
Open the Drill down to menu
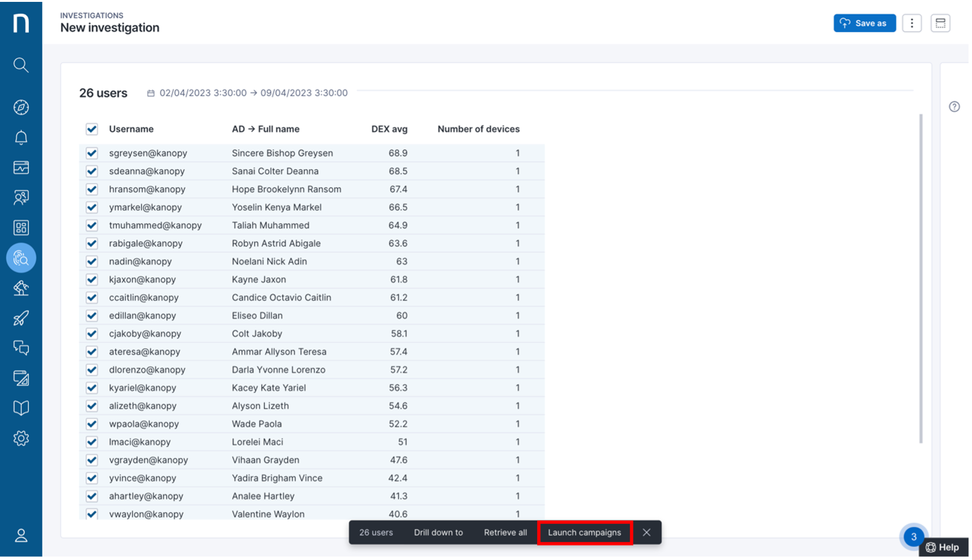coord(438,532)
